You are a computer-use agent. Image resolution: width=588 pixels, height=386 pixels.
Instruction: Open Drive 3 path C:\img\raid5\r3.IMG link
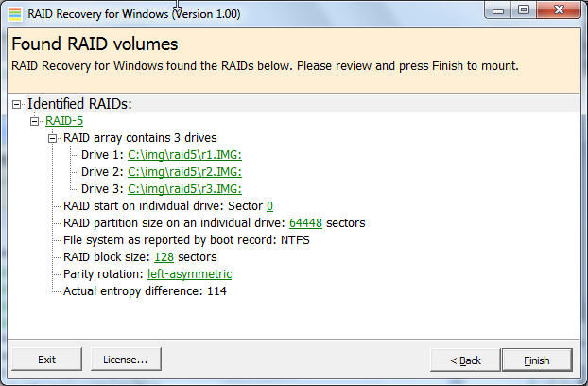(184, 189)
